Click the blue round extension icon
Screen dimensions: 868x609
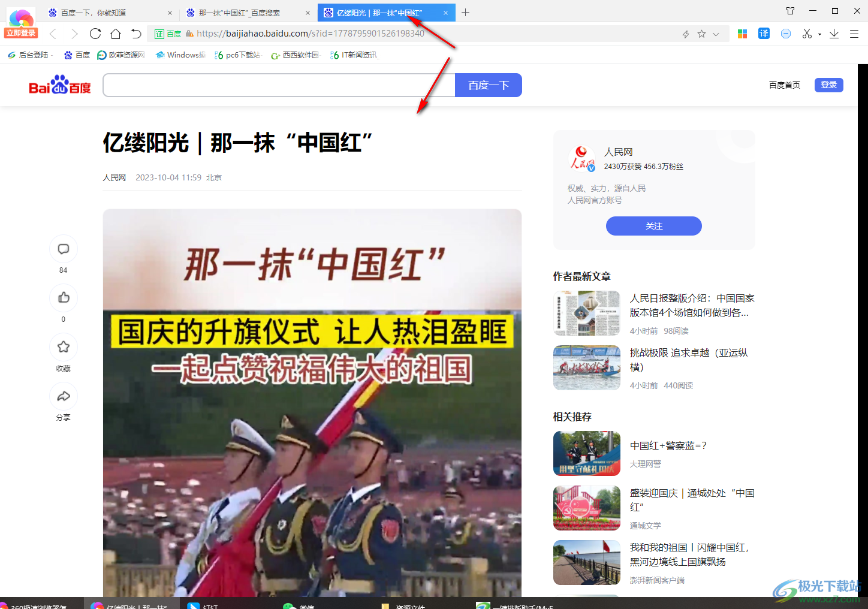pyautogui.click(x=786, y=34)
